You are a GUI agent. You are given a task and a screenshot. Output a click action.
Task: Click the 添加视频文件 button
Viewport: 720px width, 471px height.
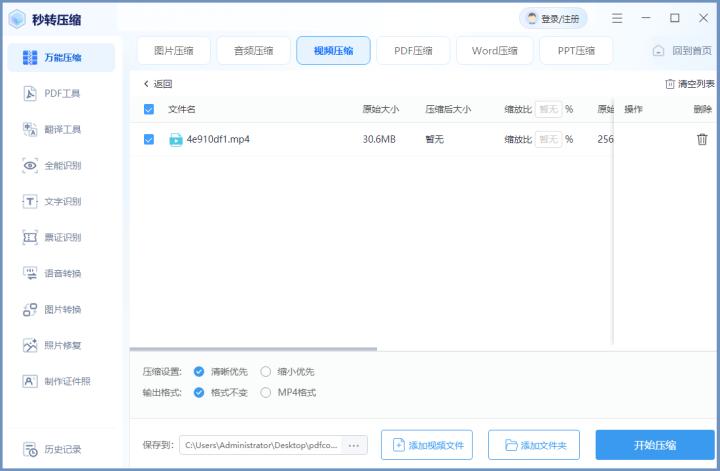coord(427,445)
